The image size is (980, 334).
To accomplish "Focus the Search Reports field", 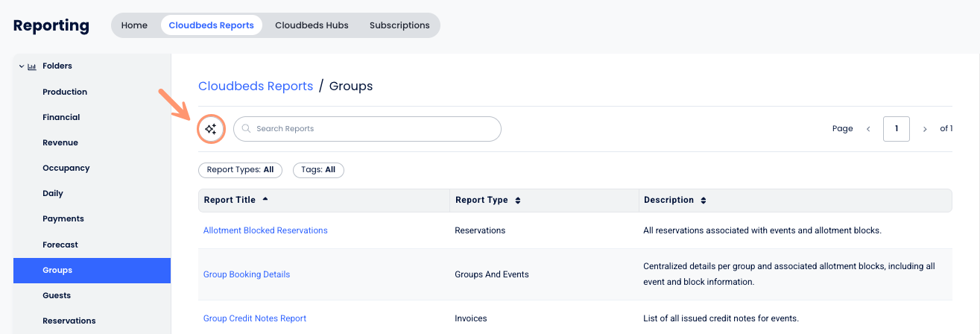I will point(367,129).
